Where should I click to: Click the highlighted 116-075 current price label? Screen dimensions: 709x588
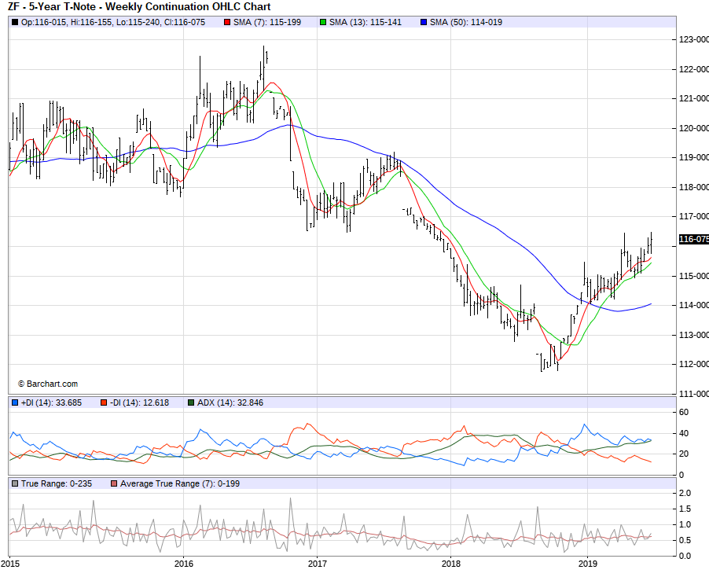click(x=693, y=240)
